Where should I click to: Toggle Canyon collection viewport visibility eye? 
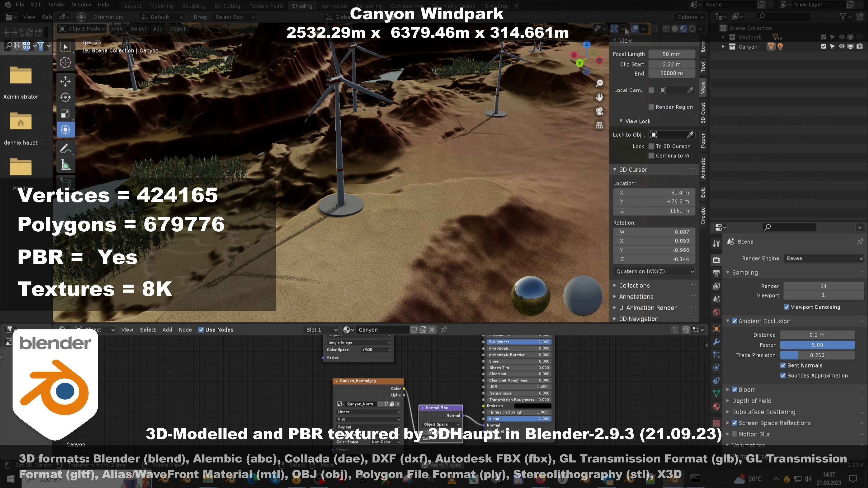pos(841,47)
